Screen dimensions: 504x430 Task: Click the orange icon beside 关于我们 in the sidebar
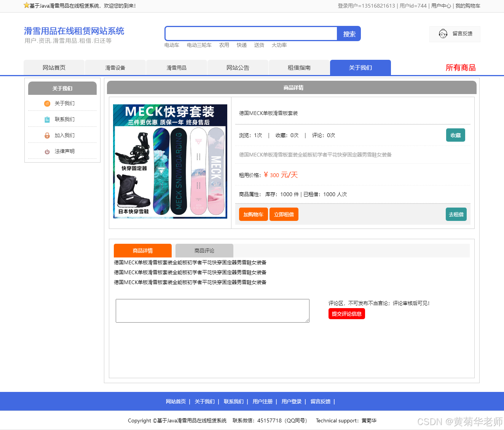pos(47,104)
